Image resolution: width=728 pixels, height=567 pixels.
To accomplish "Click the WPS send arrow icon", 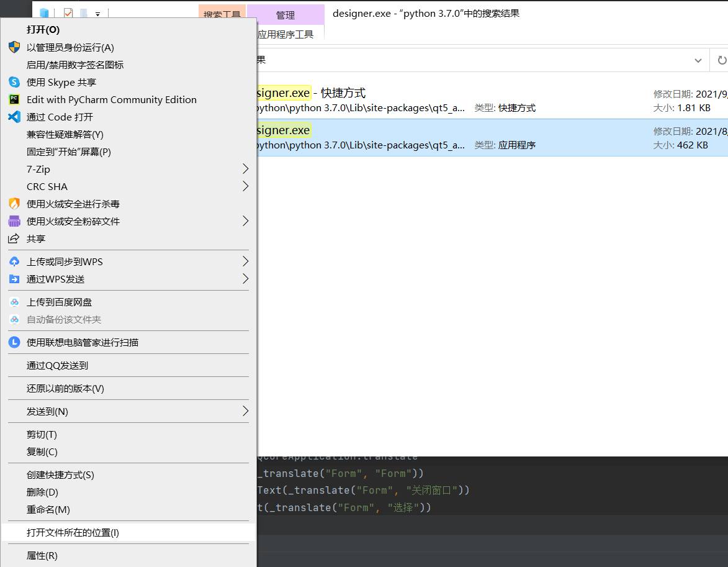I will click(x=14, y=279).
